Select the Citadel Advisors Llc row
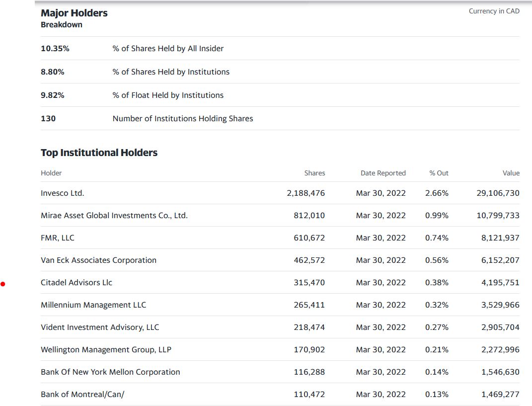The image size is (532, 406). tap(76, 282)
